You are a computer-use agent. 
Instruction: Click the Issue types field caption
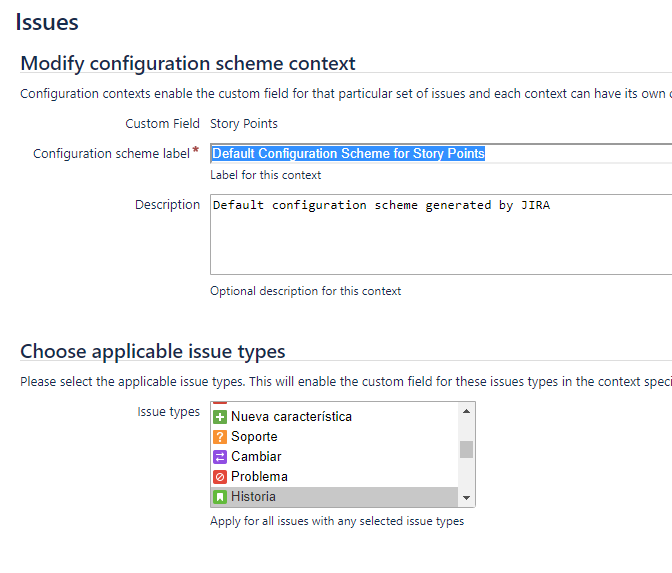point(168,412)
